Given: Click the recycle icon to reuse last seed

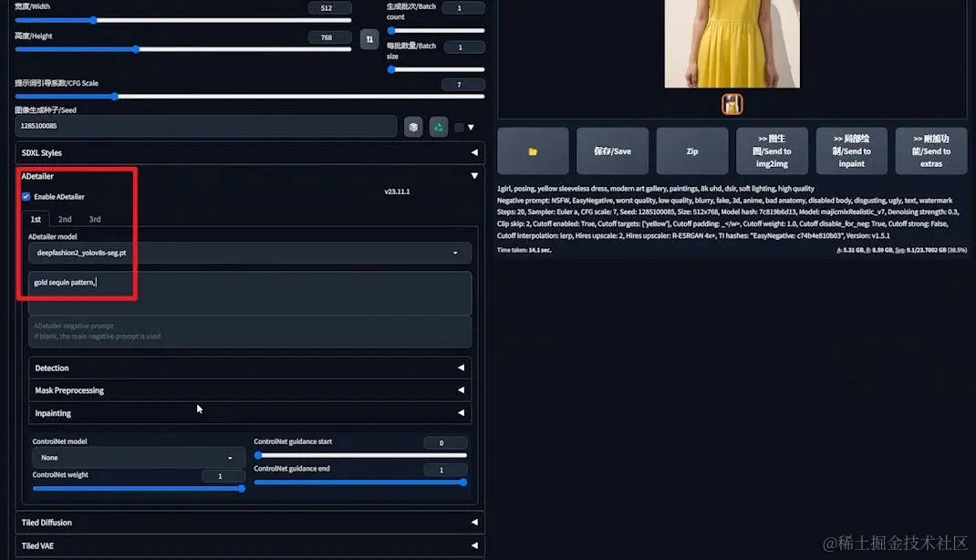Looking at the screenshot, I should pyautogui.click(x=439, y=127).
